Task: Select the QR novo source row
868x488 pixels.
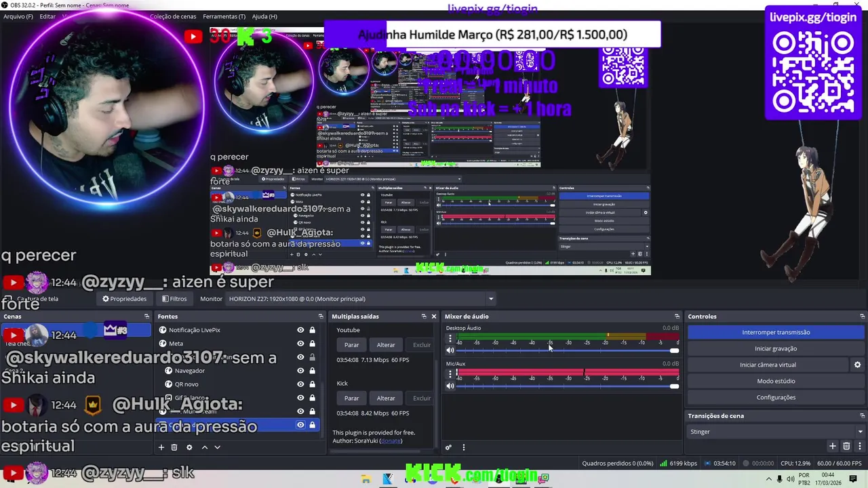Action: tap(237, 384)
